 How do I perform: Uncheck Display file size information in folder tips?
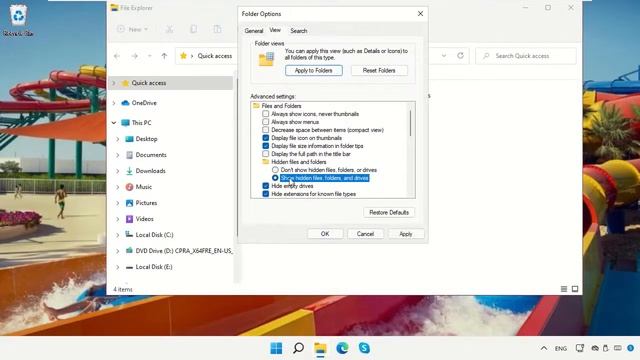pos(266,146)
